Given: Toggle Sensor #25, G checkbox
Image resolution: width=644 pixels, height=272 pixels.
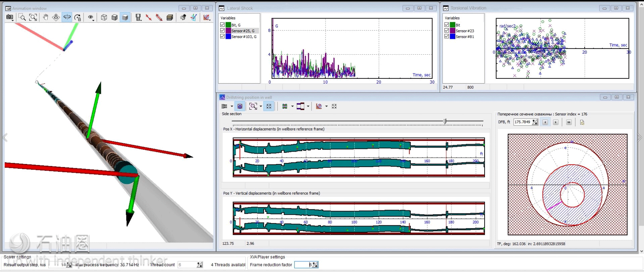Looking at the screenshot, I should coord(222,31).
